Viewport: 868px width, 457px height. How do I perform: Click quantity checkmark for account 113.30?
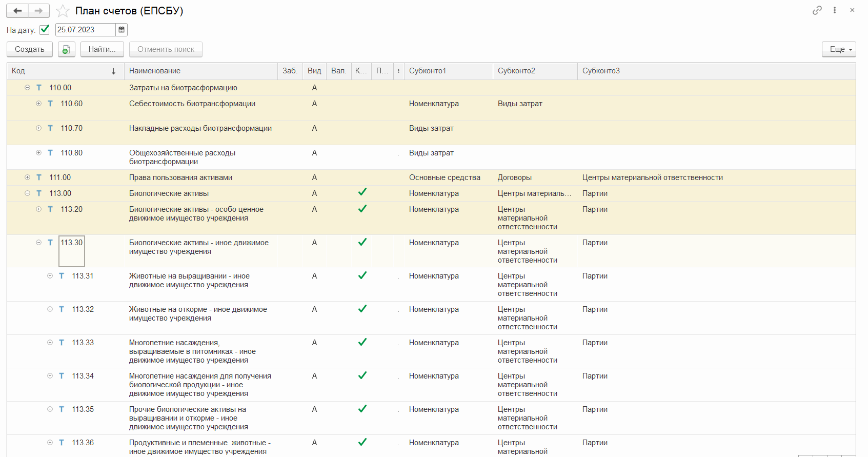pyautogui.click(x=362, y=242)
